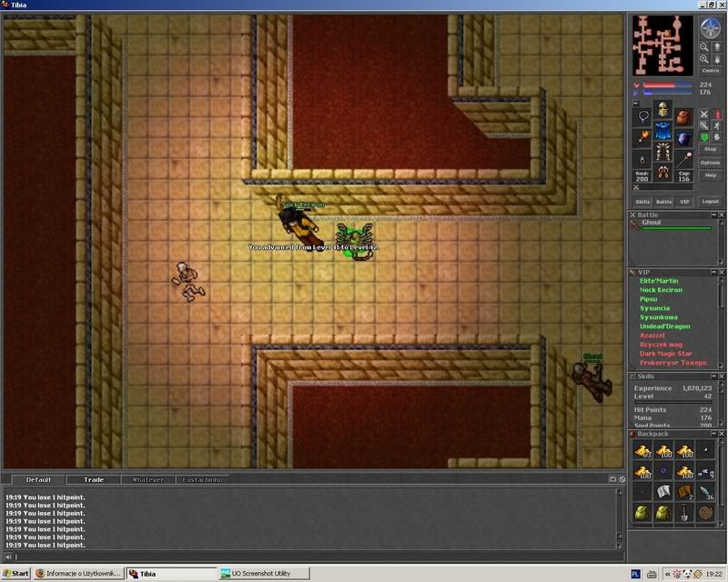Image resolution: width=728 pixels, height=582 pixels.
Task: Collapse the inventory equipment panel
Action: tap(636, 104)
